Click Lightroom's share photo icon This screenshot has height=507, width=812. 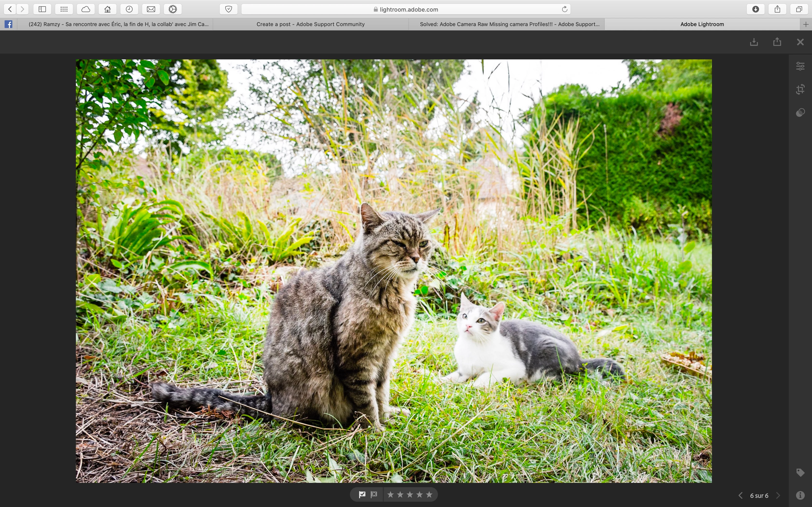point(777,42)
